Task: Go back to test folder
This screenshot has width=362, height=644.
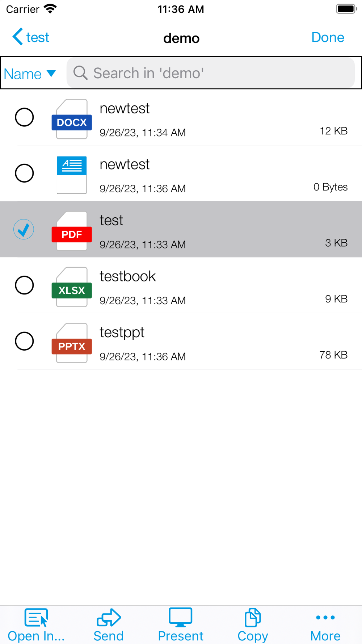Action: (31, 37)
